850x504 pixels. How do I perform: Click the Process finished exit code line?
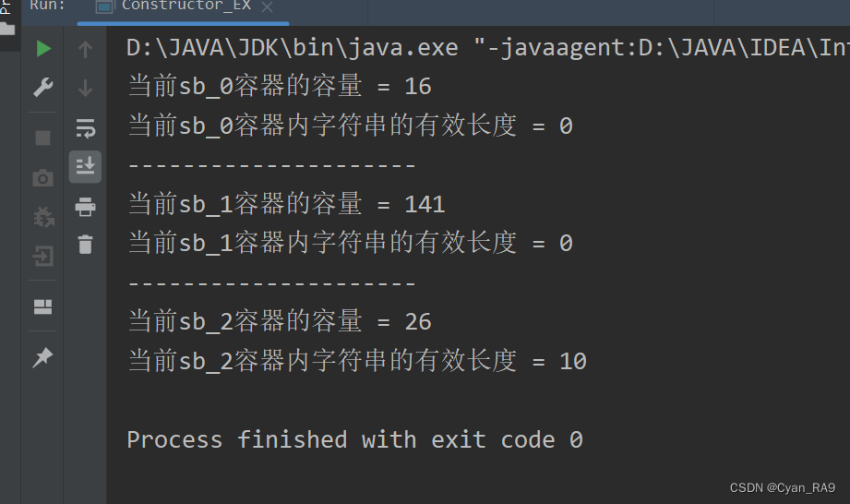click(355, 439)
